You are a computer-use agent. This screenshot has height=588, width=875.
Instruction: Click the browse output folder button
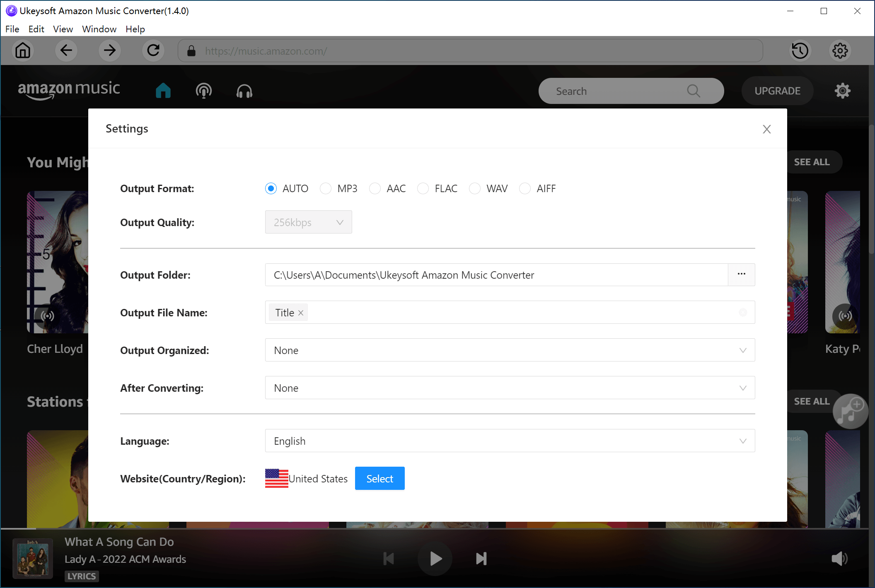point(742,274)
